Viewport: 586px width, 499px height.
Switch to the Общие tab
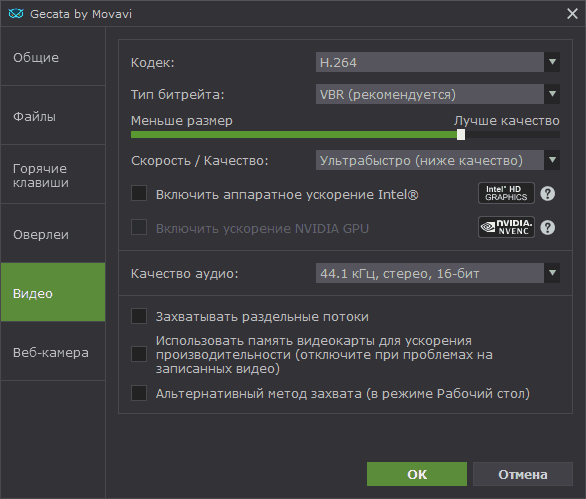click(53, 56)
